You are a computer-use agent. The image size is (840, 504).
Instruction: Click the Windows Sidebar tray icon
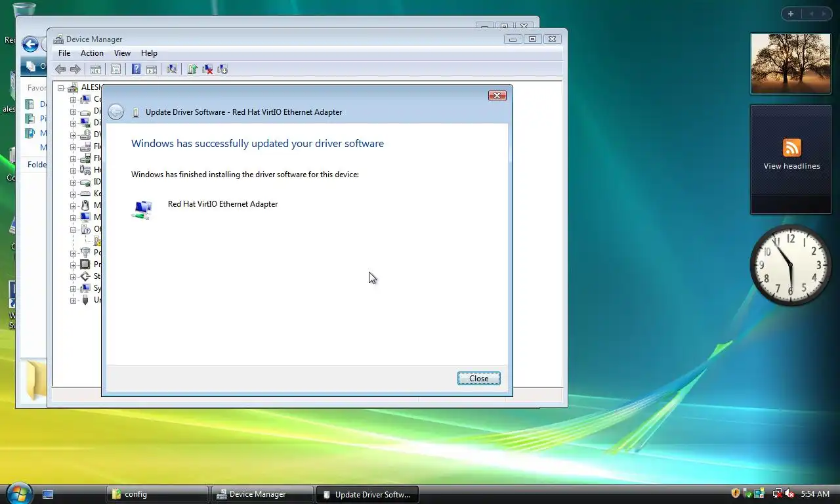point(759,493)
